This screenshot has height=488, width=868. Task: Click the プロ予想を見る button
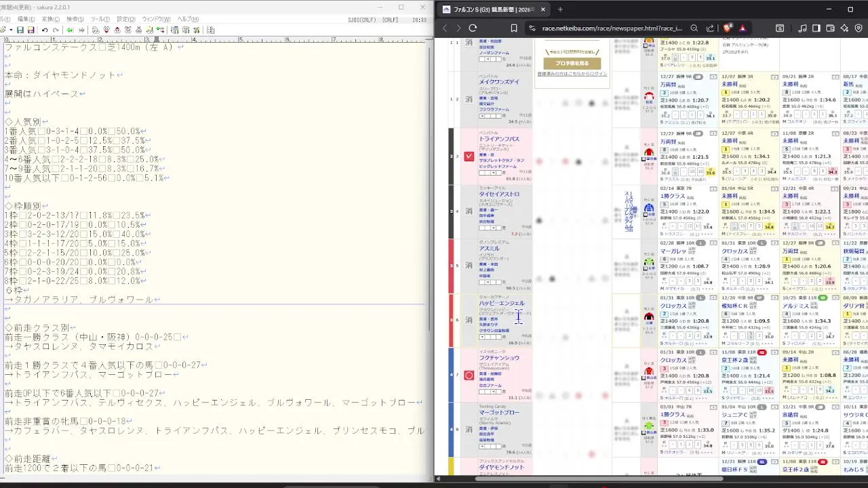(572, 64)
